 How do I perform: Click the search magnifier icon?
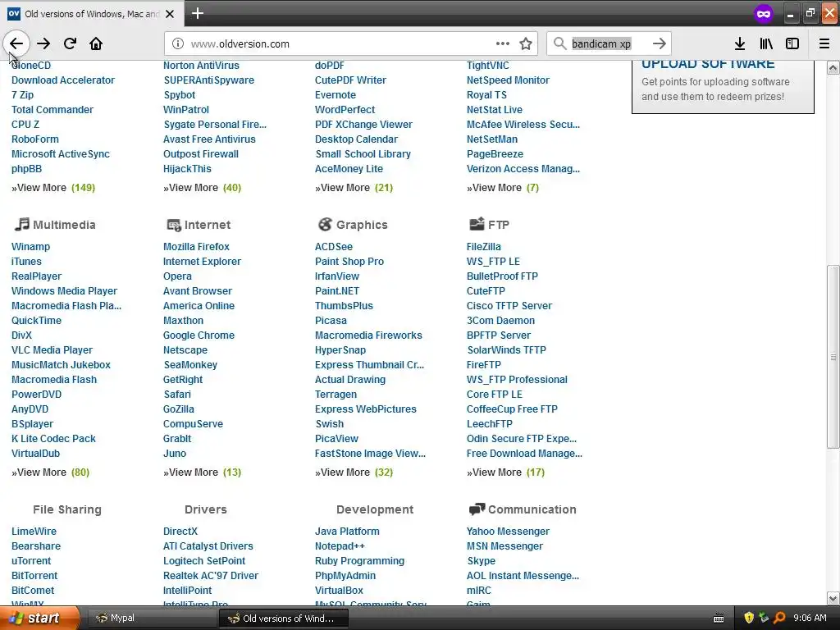point(559,43)
